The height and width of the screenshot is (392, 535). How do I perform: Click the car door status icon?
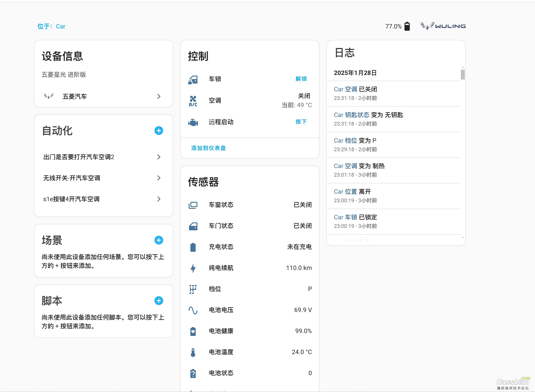click(x=193, y=226)
